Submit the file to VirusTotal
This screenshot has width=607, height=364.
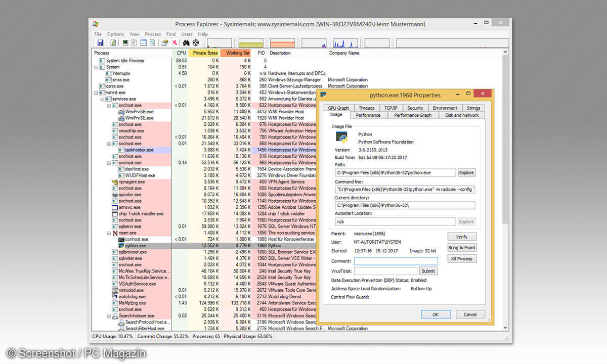pyautogui.click(x=428, y=271)
